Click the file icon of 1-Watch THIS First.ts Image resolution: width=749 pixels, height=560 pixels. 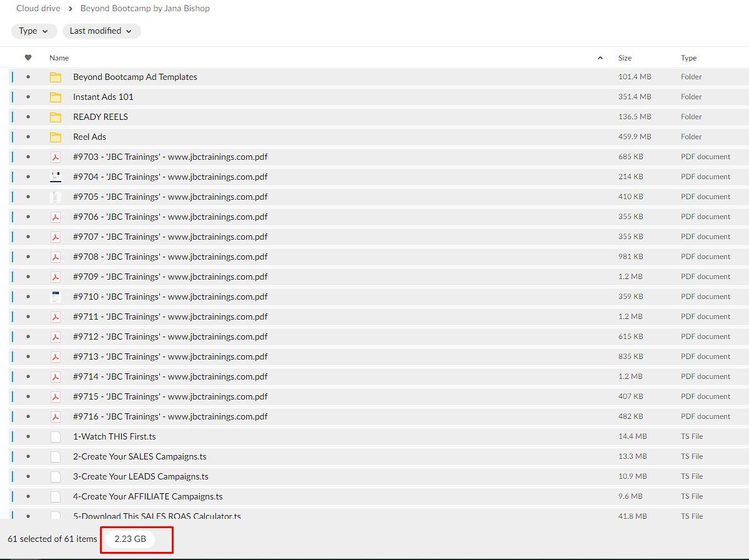tap(56, 437)
